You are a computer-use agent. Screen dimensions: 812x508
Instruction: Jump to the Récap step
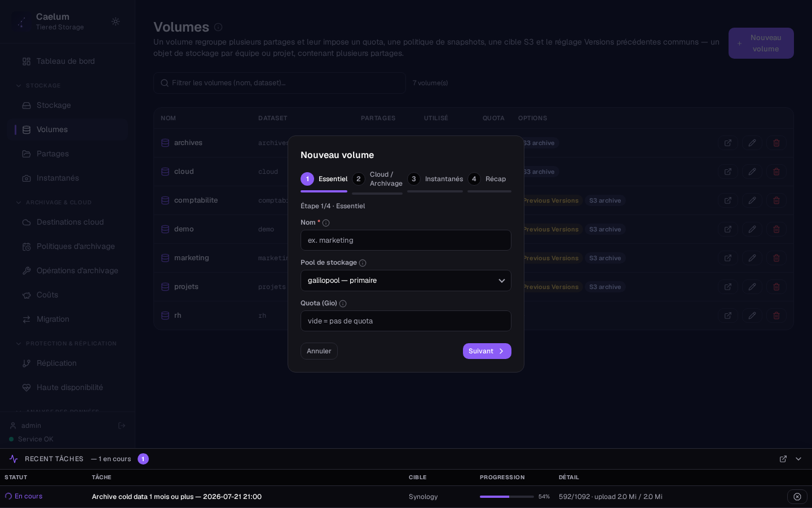[487, 179]
